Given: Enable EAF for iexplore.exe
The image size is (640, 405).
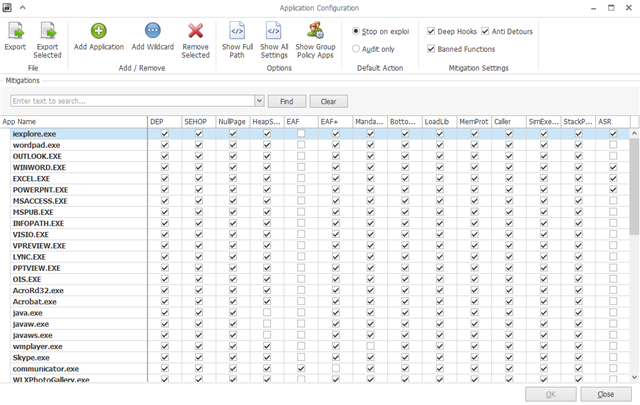Looking at the screenshot, I should [301, 134].
